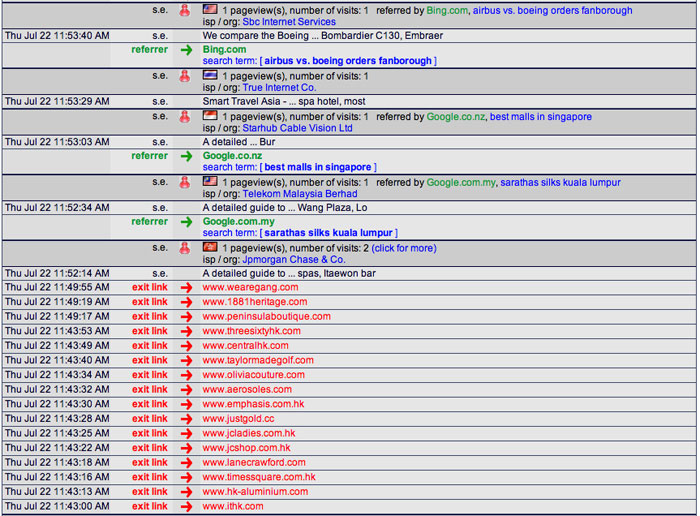700x516 pixels.
Task: Click the red arrow icon for www.lanecrawford.com
Action: point(186,463)
